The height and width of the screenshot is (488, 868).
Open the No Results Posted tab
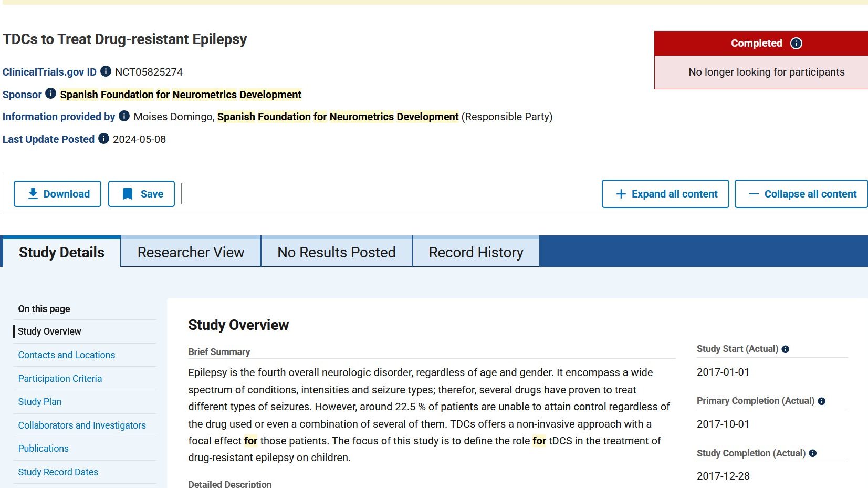[336, 252]
